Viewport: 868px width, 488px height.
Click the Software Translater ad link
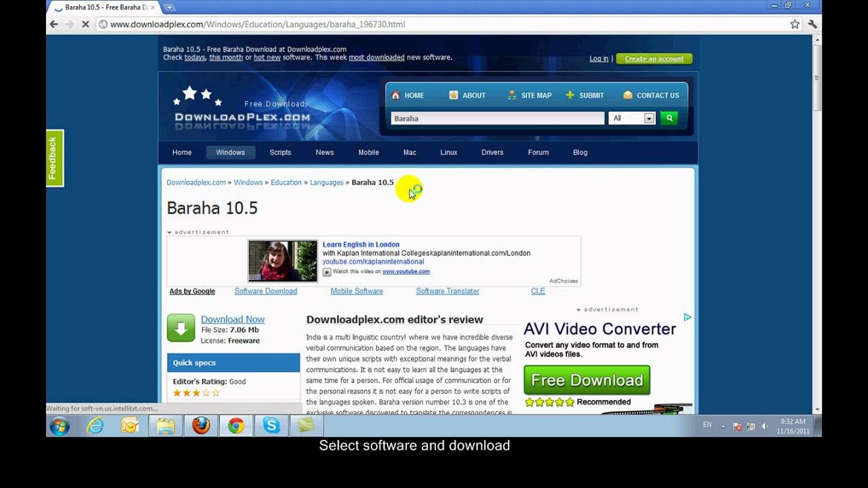click(x=448, y=291)
